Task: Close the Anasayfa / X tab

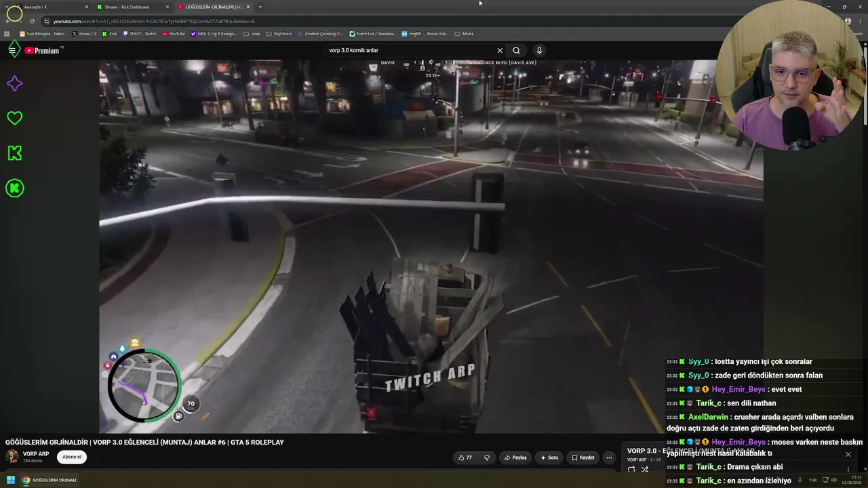Action: [87, 7]
